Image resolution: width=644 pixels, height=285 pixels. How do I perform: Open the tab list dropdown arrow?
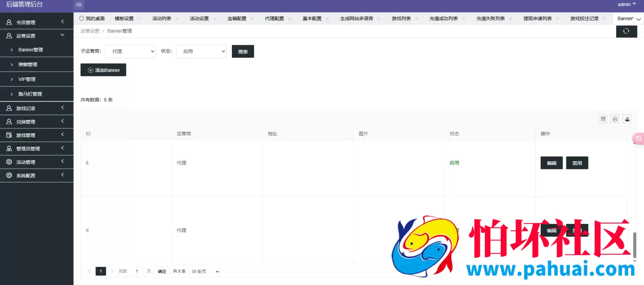639,19
